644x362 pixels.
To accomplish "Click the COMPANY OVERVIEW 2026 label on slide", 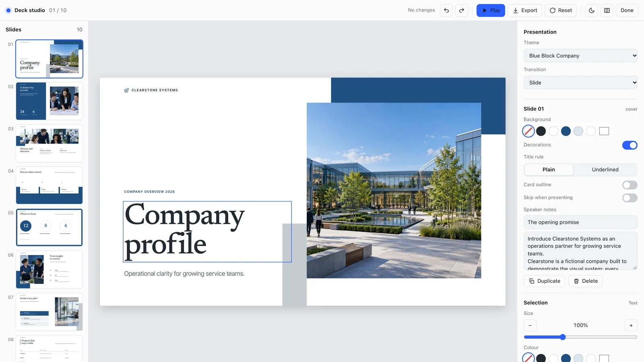I will tap(149, 192).
